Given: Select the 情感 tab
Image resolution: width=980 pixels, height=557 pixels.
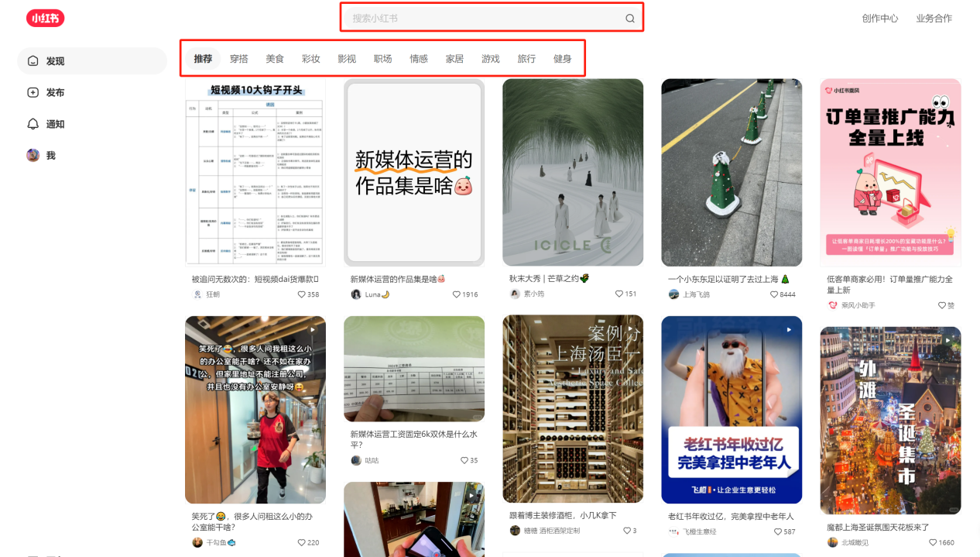Looking at the screenshot, I should pyautogui.click(x=419, y=59).
